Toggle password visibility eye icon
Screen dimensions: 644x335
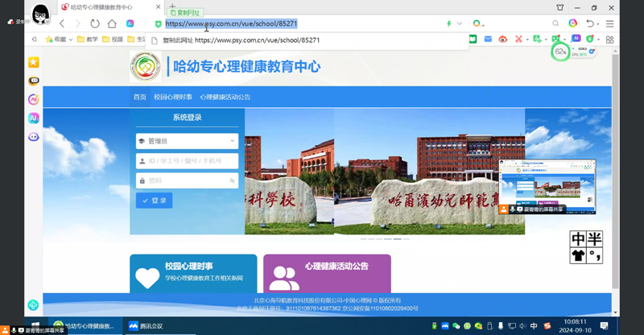point(232,181)
